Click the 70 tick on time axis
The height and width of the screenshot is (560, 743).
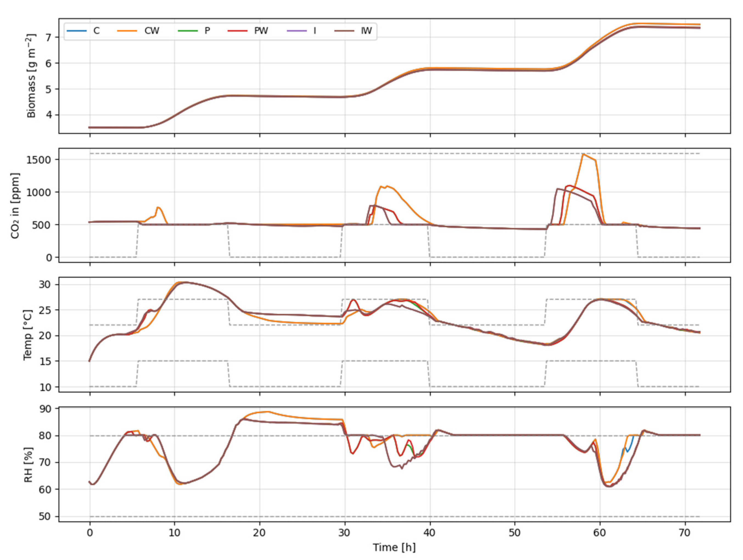click(x=685, y=533)
